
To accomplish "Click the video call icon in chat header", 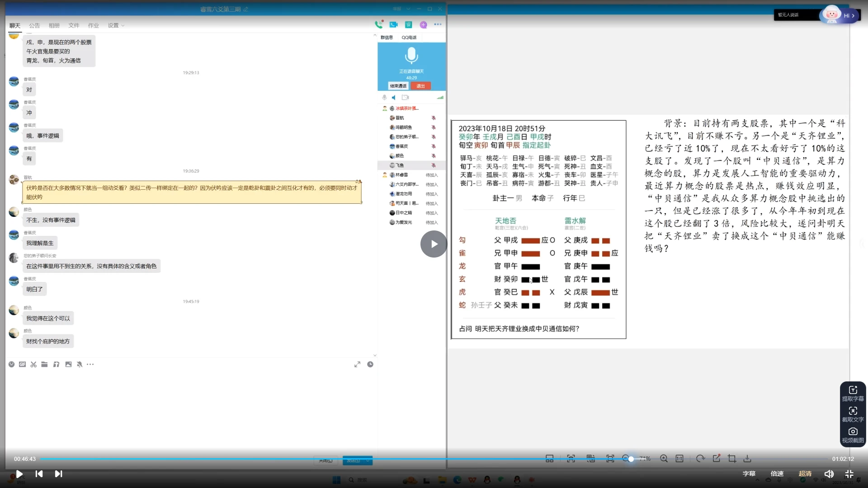I will (393, 25).
